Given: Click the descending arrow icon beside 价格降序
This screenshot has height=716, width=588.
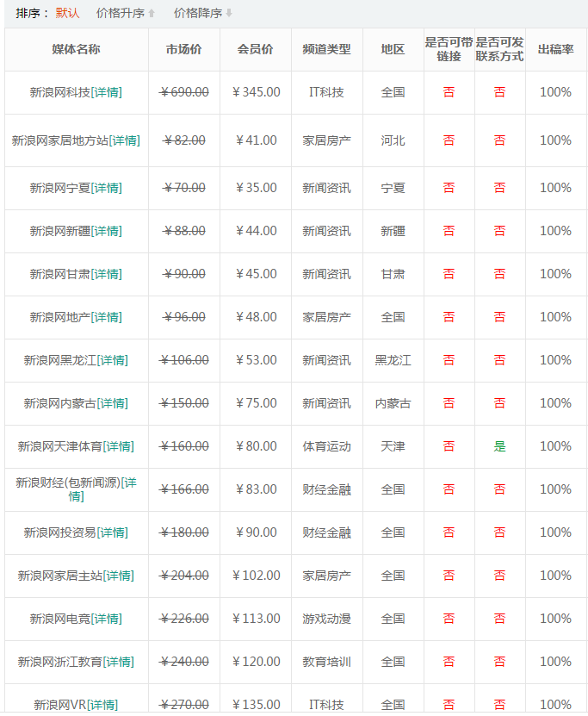Looking at the screenshot, I should click(229, 14).
